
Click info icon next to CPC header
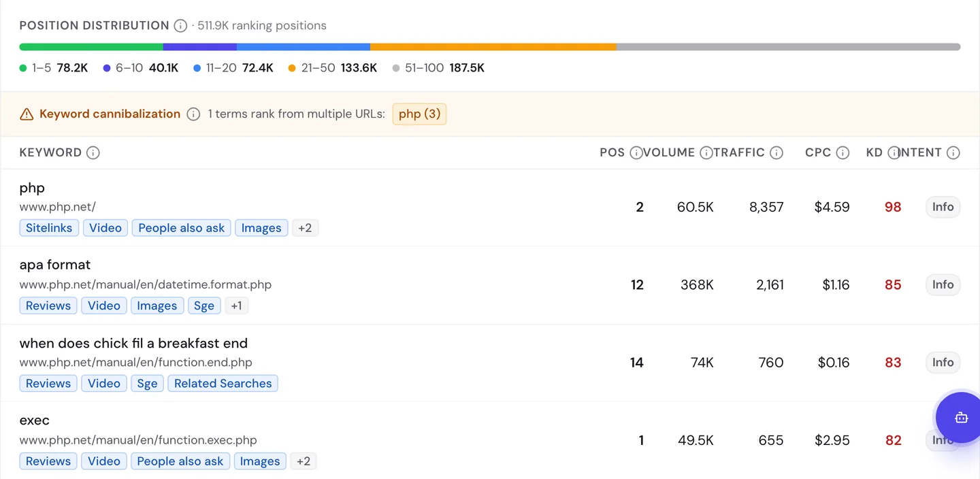tap(843, 153)
